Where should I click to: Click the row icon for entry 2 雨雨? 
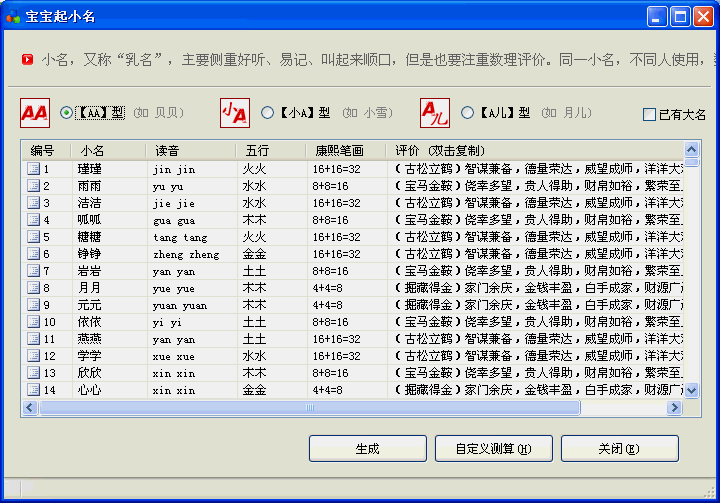click(x=33, y=186)
